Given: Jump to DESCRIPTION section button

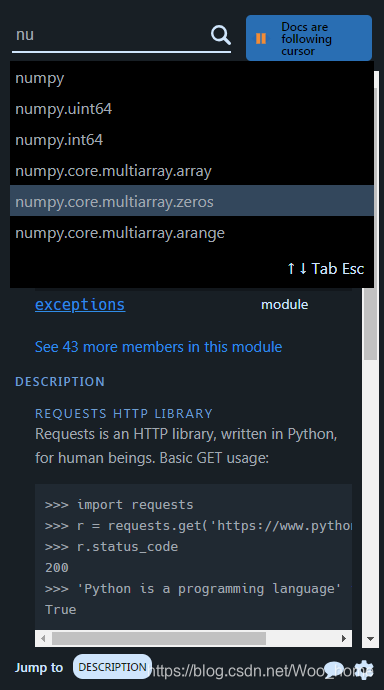Looking at the screenshot, I should [x=112, y=667].
